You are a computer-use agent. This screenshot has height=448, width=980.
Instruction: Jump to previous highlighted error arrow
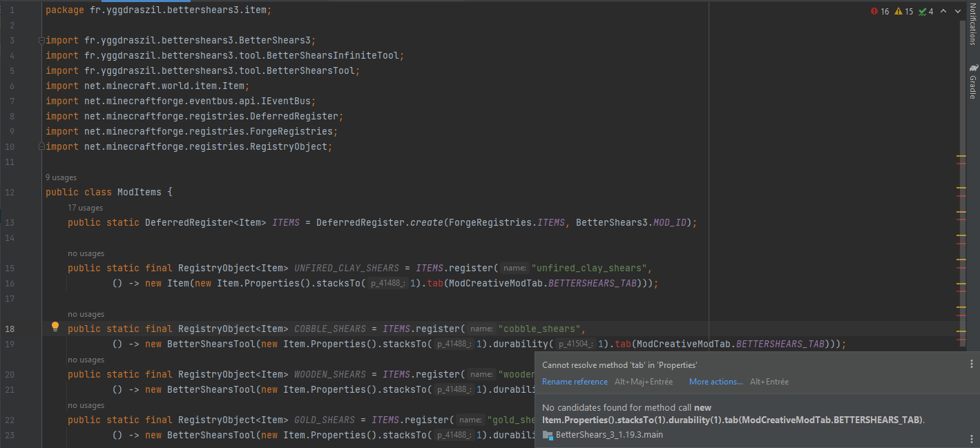pyautogui.click(x=944, y=11)
